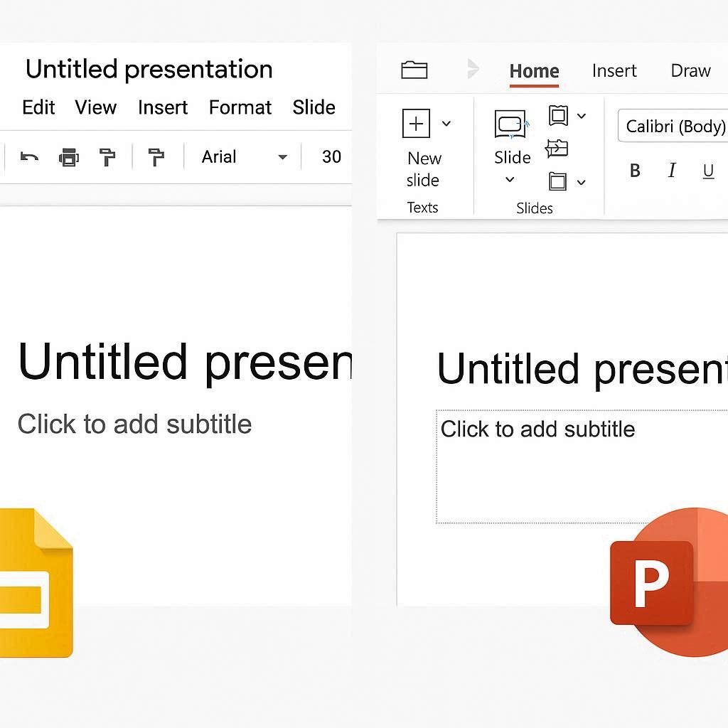The height and width of the screenshot is (728, 728).
Task: Click the top small slide icon in Slides group
Action: pyautogui.click(x=558, y=115)
